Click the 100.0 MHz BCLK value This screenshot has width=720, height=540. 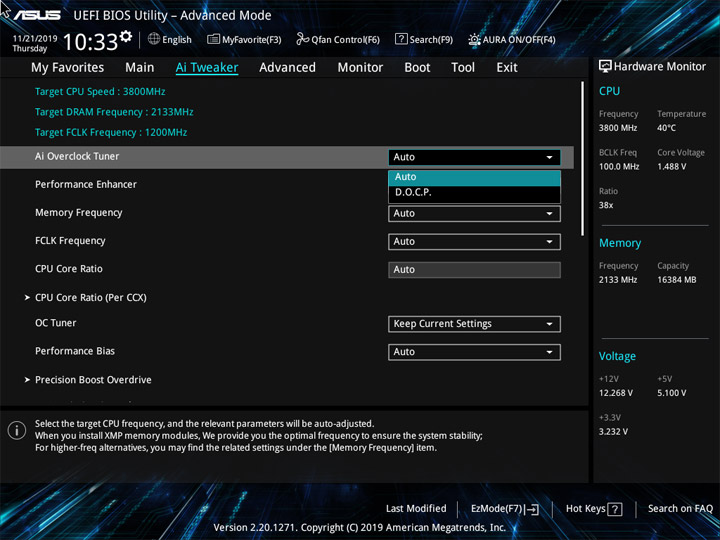(x=619, y=167)
